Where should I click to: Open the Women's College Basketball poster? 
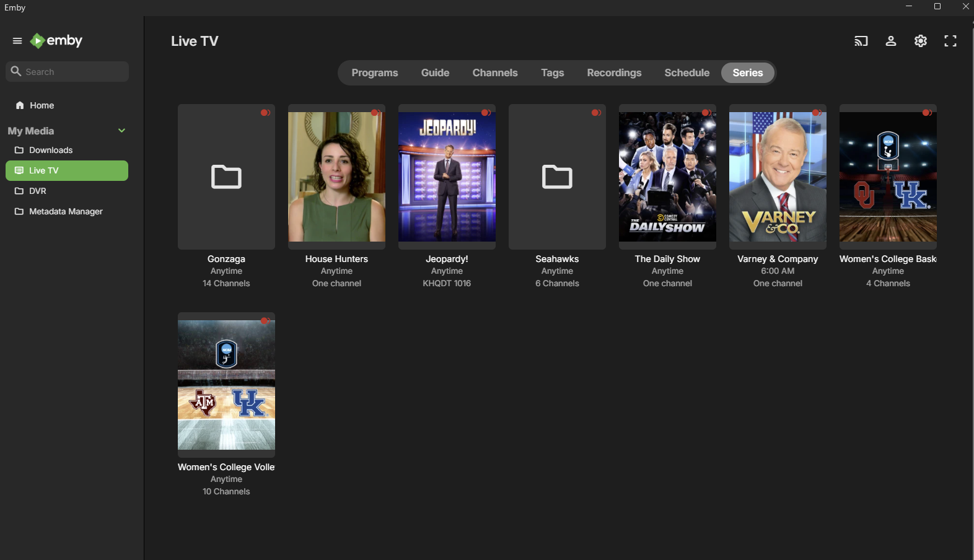[x=888, y=177]
